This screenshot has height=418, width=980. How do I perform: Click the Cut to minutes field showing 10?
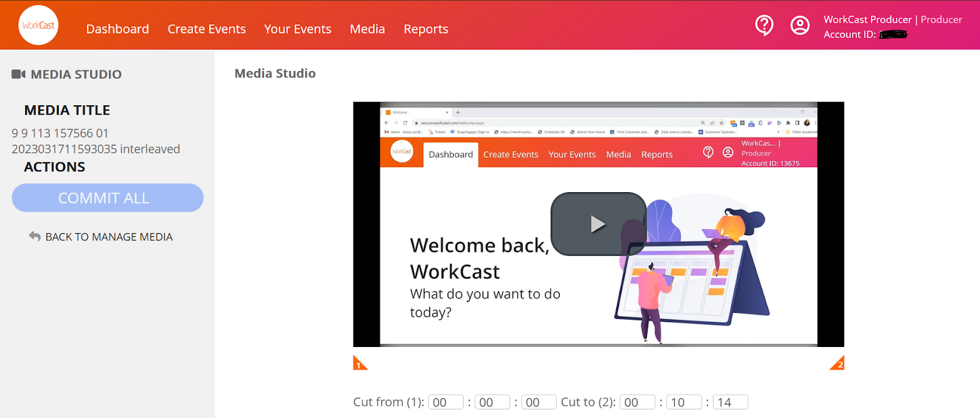click(x=684, y=402)
